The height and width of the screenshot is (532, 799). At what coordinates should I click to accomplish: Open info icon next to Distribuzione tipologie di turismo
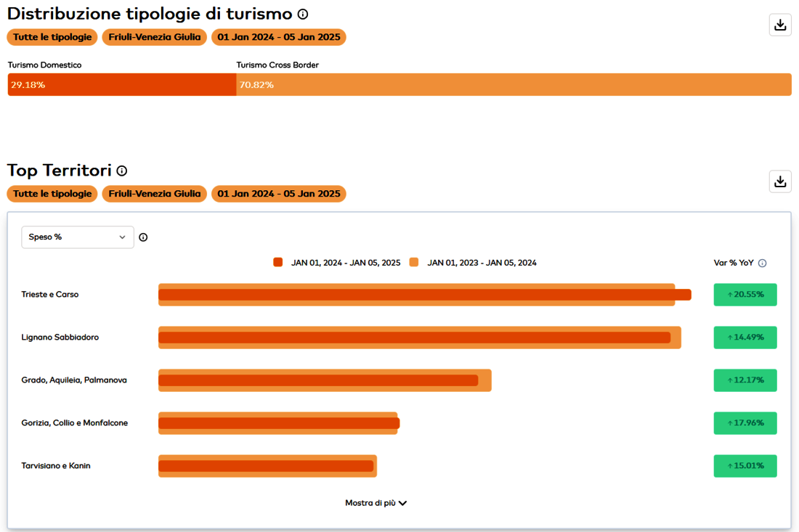303,14
